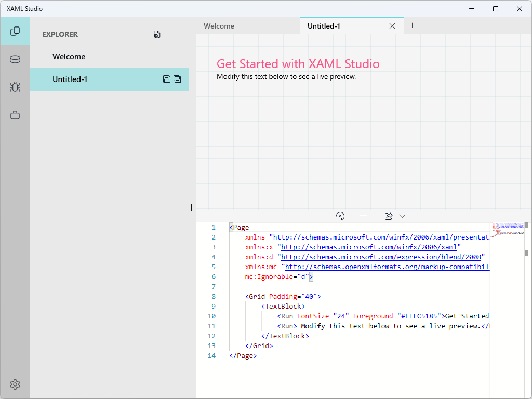Click the open file icon in Explorer header
The image size is (532, 399).
point(157,34)
